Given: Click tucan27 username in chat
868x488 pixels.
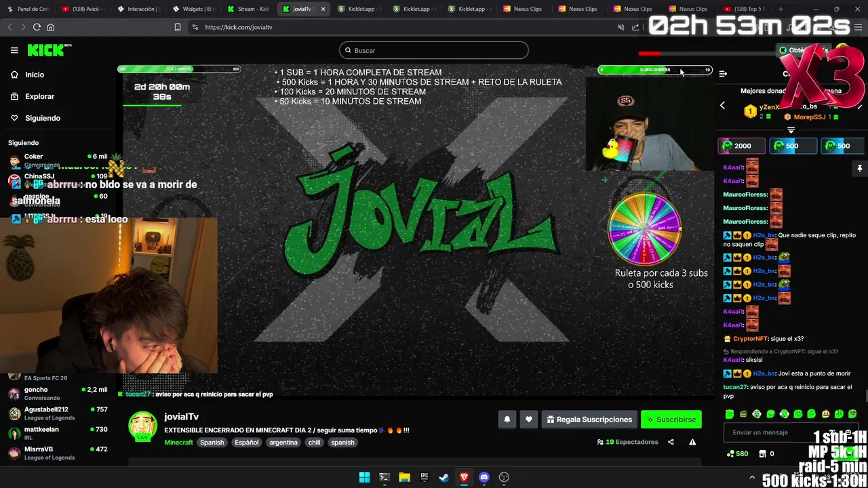Looking at the screenshot, I should click(734, 387).
